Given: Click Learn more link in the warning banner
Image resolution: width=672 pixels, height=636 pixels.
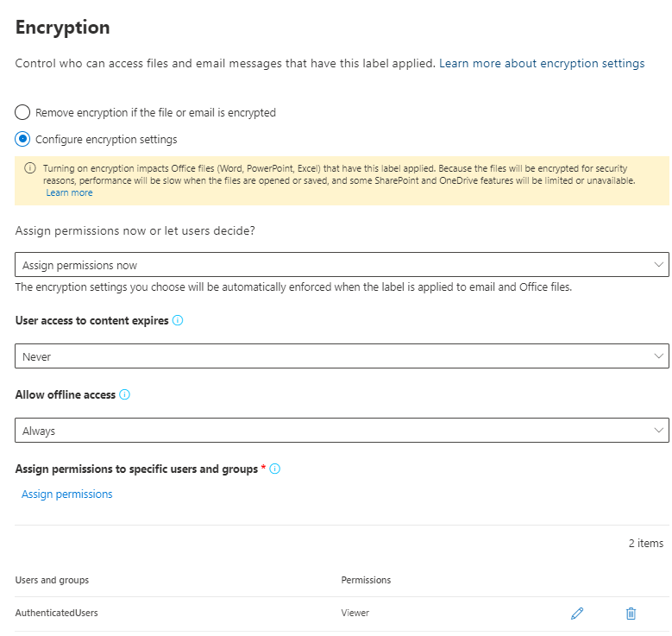Looking at the screenshot, I should (x=69, y=192).
